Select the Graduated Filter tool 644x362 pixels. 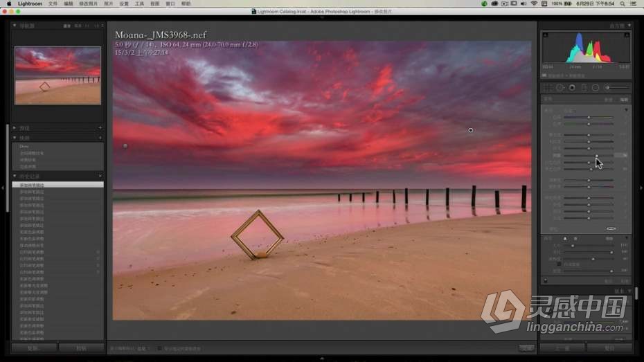coord(584,88)
